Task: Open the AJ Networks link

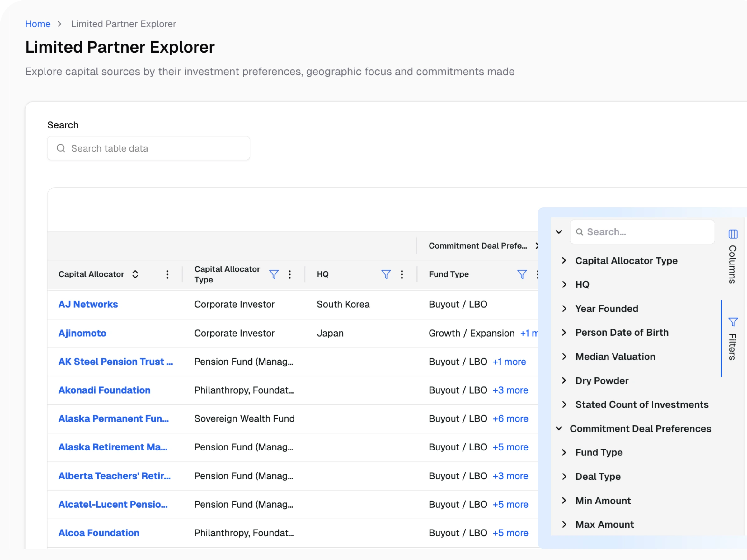Action: 88,305
